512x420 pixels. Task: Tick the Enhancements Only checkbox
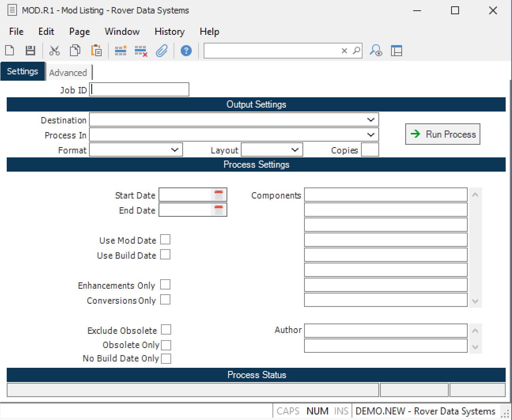coord(165,285)
